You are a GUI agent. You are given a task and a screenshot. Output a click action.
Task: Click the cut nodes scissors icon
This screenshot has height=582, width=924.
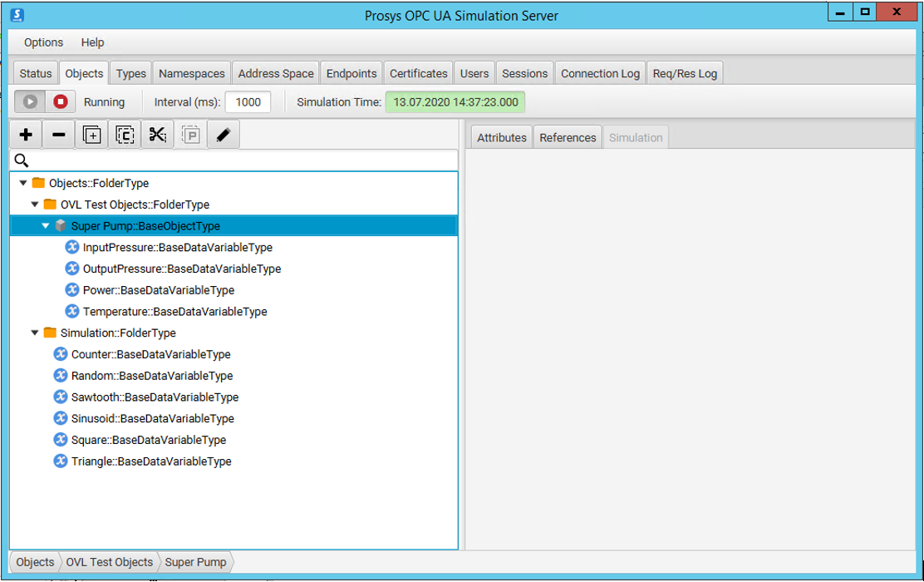point(157,134)
